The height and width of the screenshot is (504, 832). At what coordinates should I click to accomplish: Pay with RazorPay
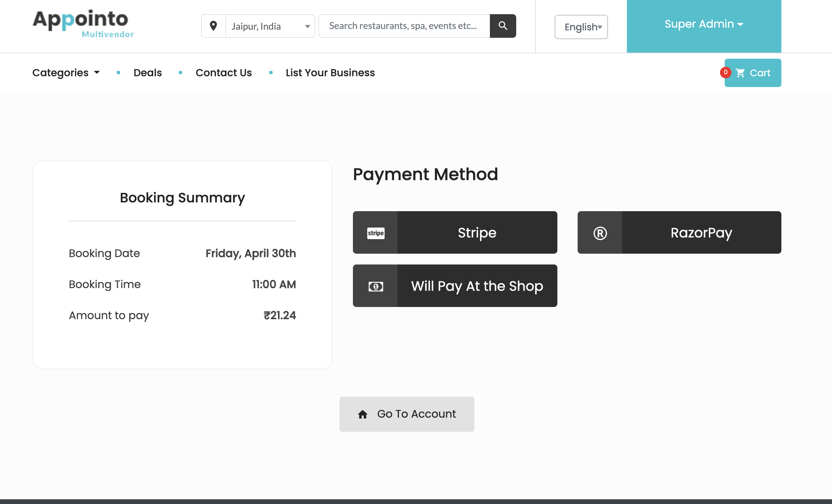[x=701, y=233]
